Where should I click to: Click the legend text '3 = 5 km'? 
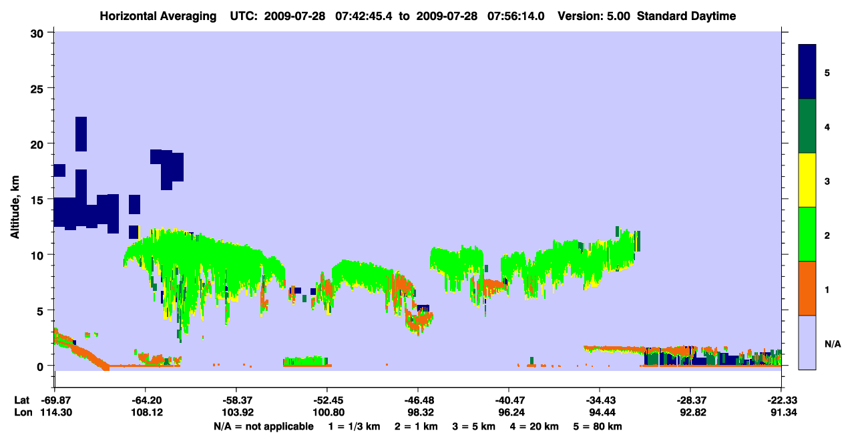[473, 426]
